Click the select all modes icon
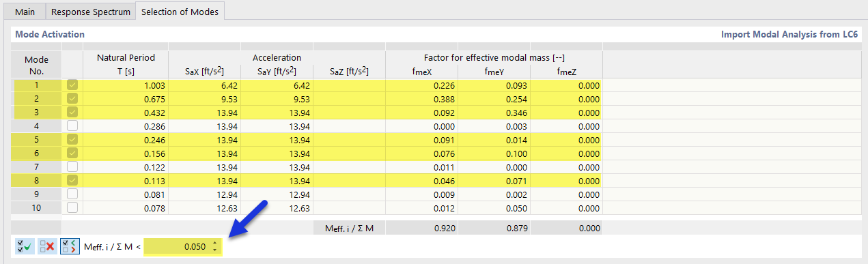The width and height of the screenshot is (868, 264). pyautogui.click(x=24, y=246)
